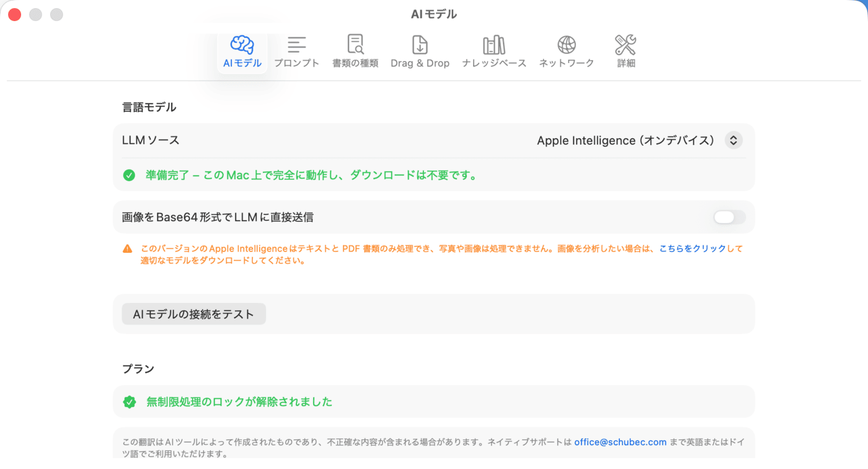The image size is (868, 469).
Task: Click the orange warning triangle icon
Action: [x=128, y=249]
